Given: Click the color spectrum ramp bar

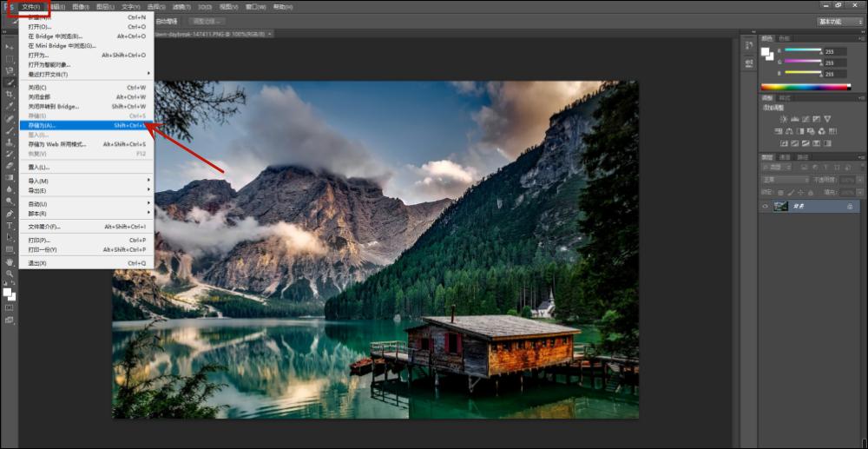Looking at the screenshot, I should pyautogui.click(x=808, y=87).
